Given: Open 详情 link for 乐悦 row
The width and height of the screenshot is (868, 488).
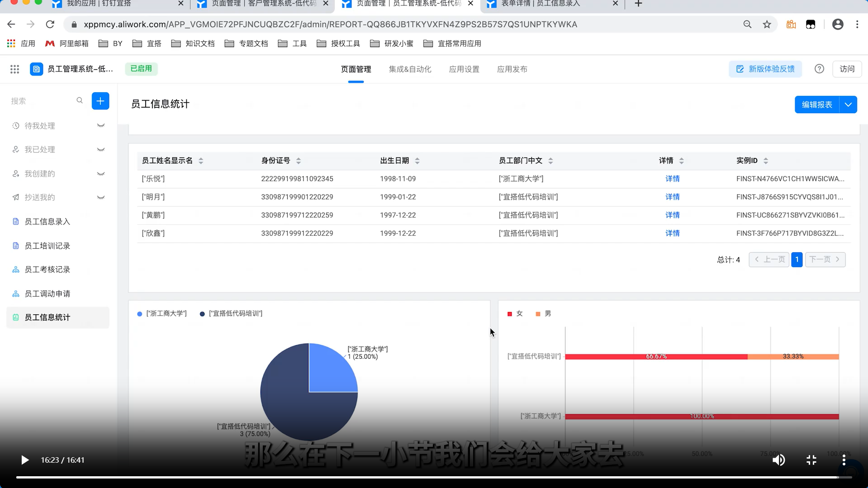Looking at the screenshot, I should tap(672, 179).
